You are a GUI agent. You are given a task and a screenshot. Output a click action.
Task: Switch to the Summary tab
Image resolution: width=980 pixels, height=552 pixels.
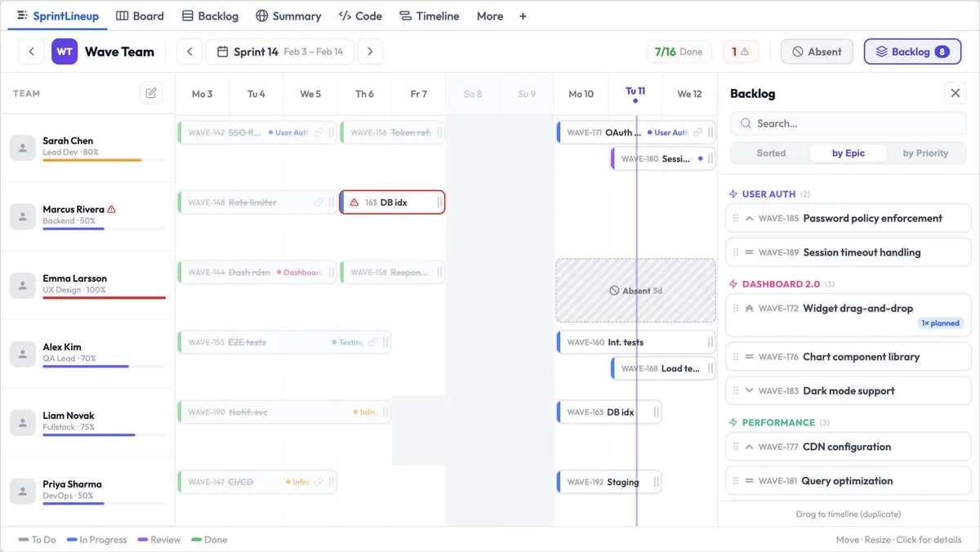pyautogui.click(x=288, y=16)
